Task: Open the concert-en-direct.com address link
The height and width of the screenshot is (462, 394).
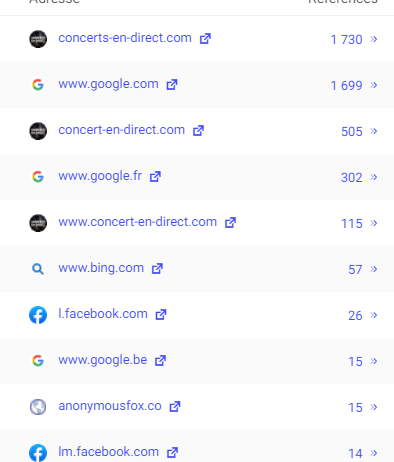Action: [122, 130]
